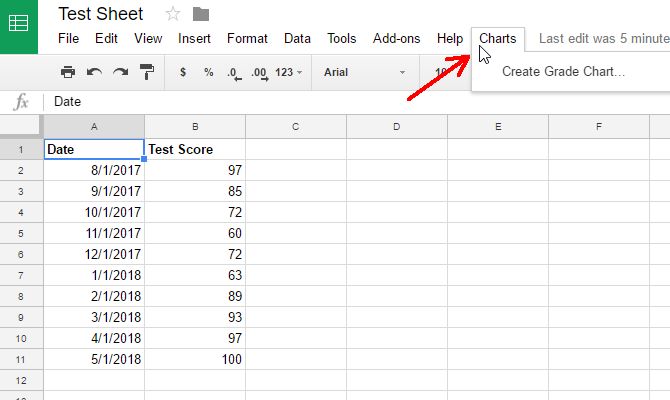
Task: Click cell with date 5/1/2018
Action: (94, 359)
